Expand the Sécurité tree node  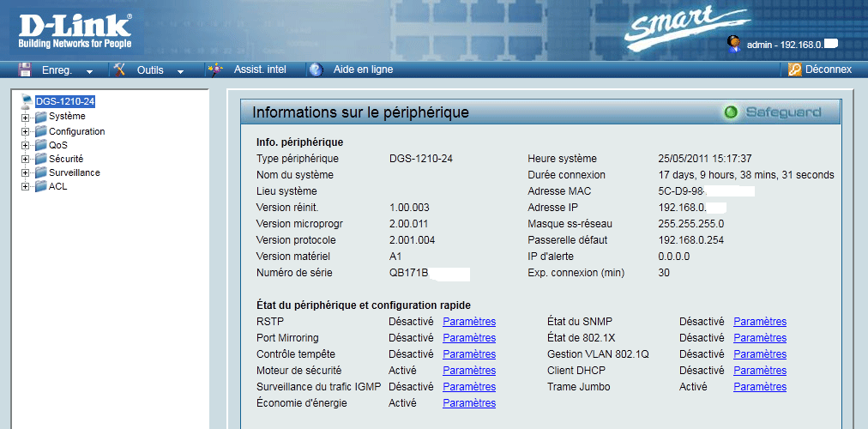[x=25, y=160]
